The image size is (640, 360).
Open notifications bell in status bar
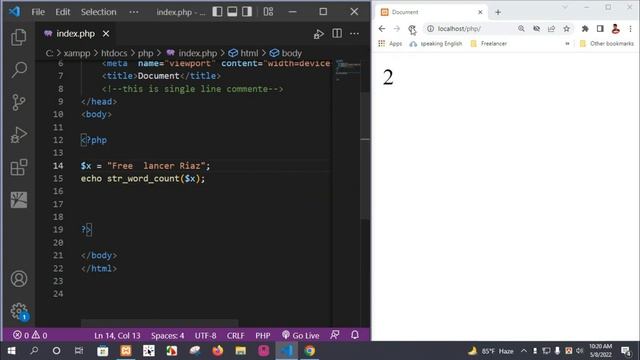[x=355, y=335]
